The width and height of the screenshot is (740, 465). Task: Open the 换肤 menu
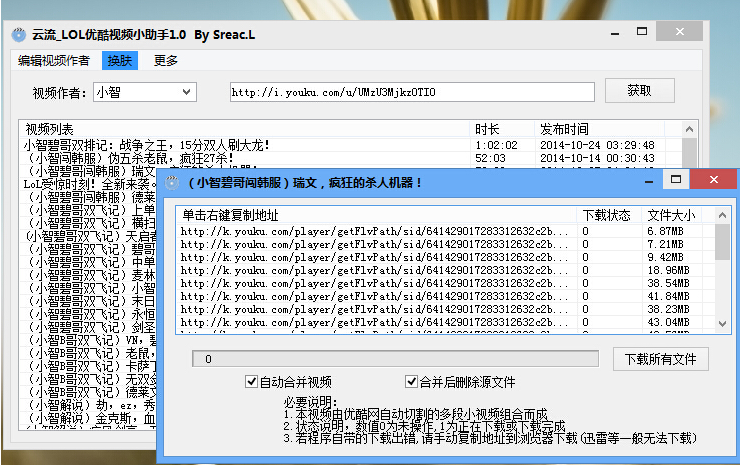tap(120, 60)
